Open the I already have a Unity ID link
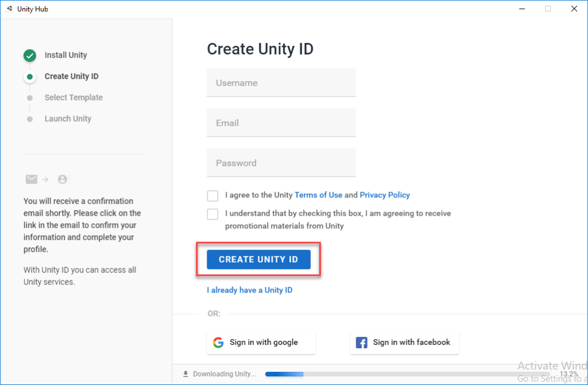 [249, 290]
